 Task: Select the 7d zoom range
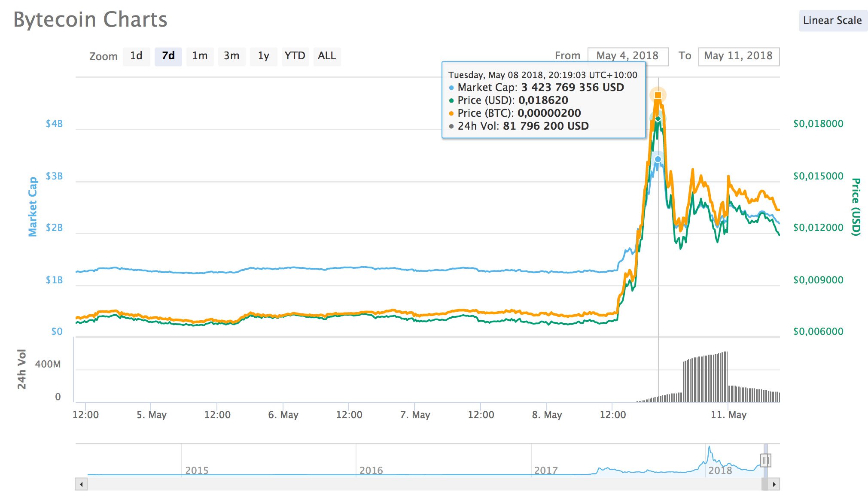tap(168, 56)
